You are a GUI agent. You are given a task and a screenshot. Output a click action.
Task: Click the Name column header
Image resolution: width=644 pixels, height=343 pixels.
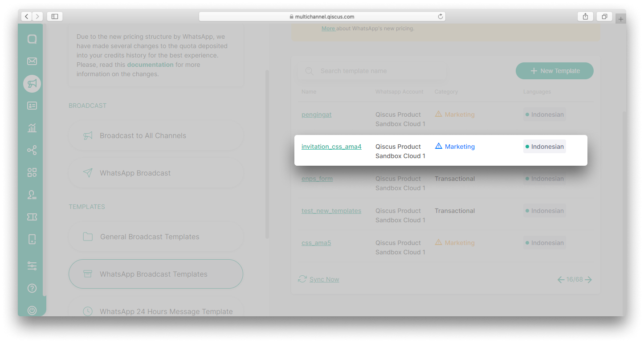[x=309, y=92]
